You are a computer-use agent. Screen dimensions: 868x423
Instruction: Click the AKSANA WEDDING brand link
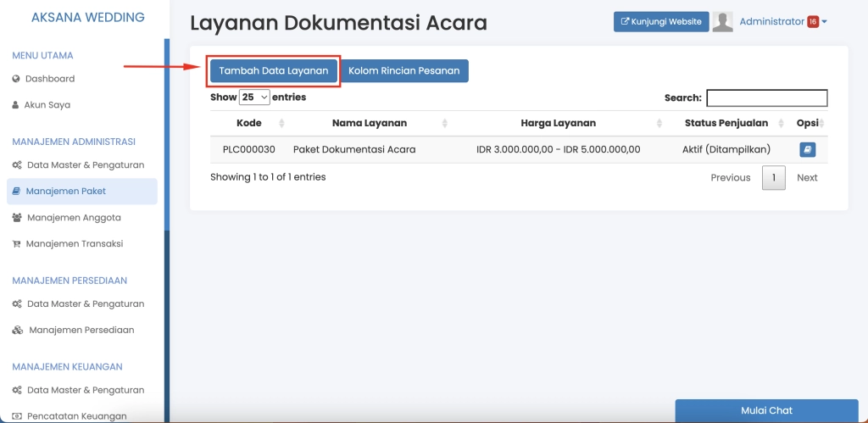coord(88,17)
